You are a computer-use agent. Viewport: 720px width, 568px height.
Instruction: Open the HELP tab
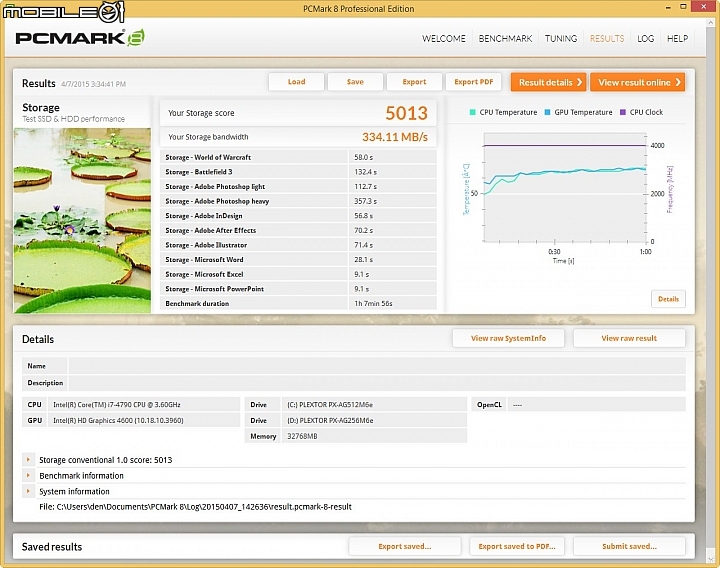click(x=677, y=39)
